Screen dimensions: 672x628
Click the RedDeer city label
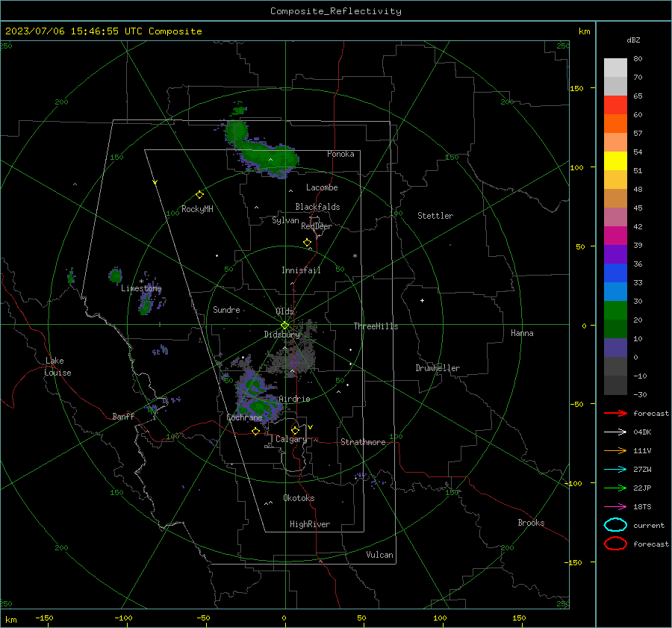pos(317,226)
